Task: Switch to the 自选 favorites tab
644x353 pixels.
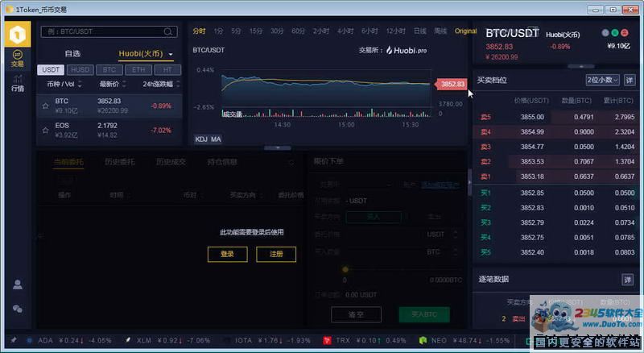Action: click(72, 54)
